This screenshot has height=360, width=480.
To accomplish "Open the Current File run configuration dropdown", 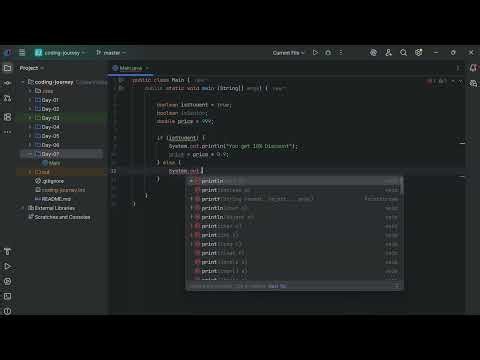I will (x=288, y=53).
